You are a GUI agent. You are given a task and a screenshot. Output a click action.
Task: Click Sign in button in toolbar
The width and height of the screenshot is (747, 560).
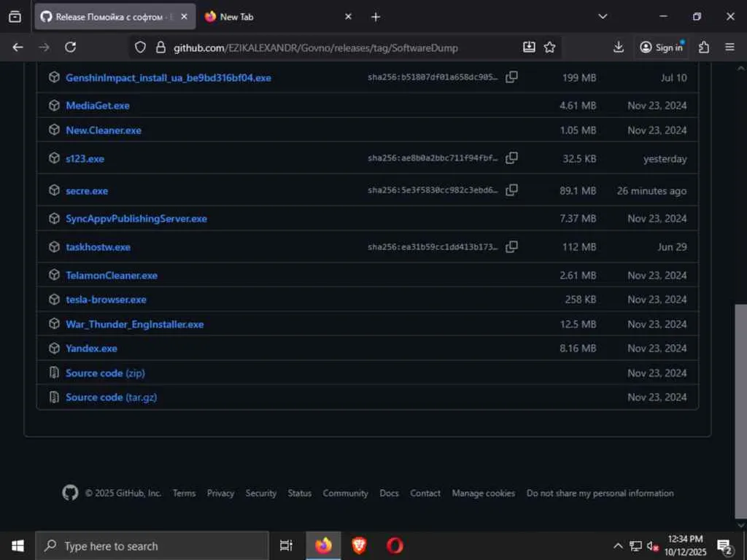[662, 47]
